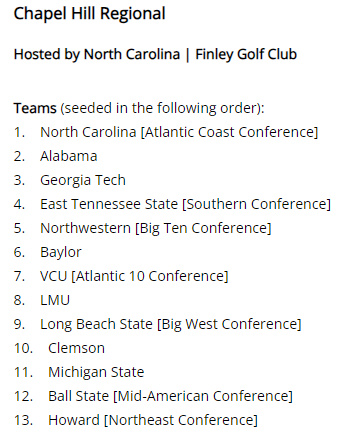The width and height of the screenshot is (361, 439).
Task: Click the Baylor list item
Action: pyautogui.click(x=61, y=252)
